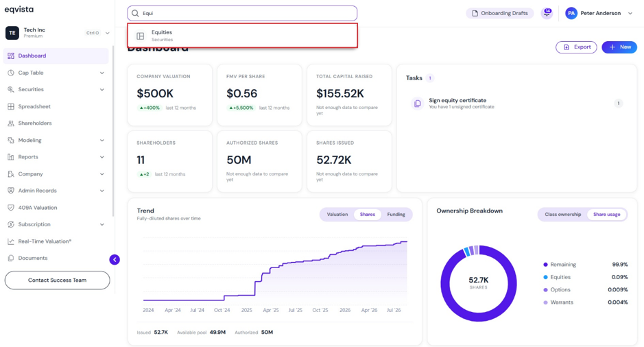Click the Company Valuation $500K card
Image resolution: width=644 pixels, height=347 pixels.
tap(169, 95)
